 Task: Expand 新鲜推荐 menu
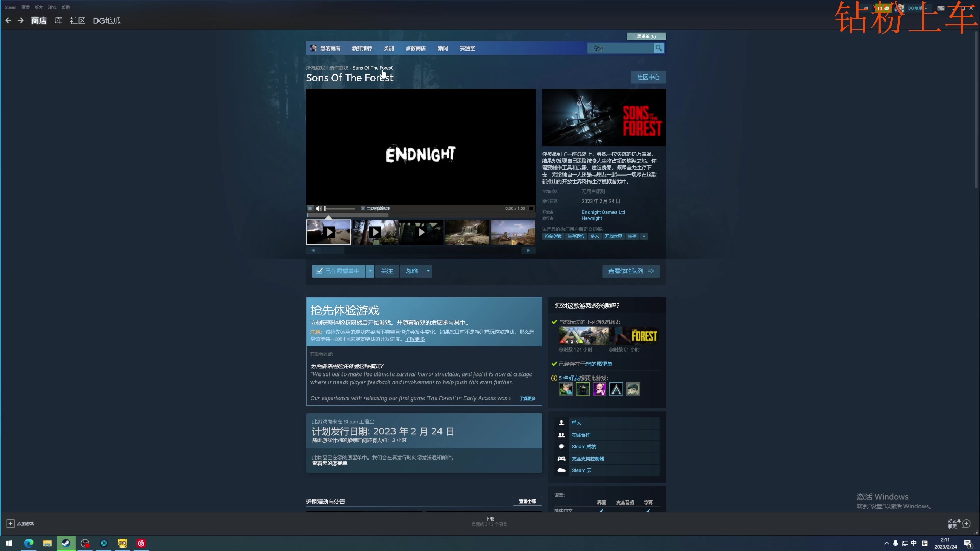pos(362,48)
